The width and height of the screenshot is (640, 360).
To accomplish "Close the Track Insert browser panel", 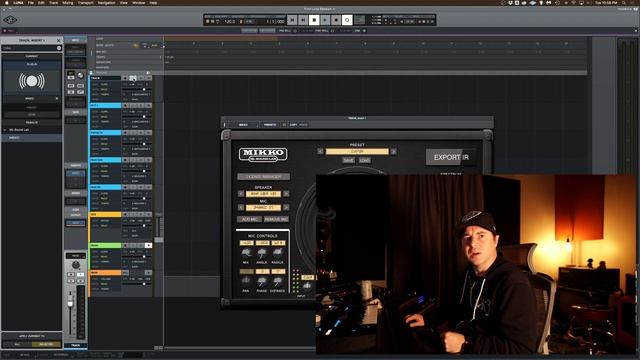I will coord(58,40).
